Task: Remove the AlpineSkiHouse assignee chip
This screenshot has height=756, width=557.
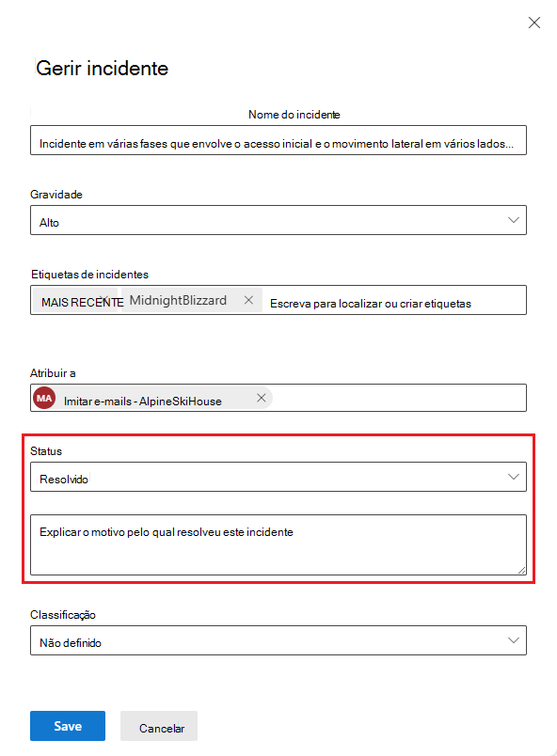Action: pyautogui.click(x=262, y=398)
